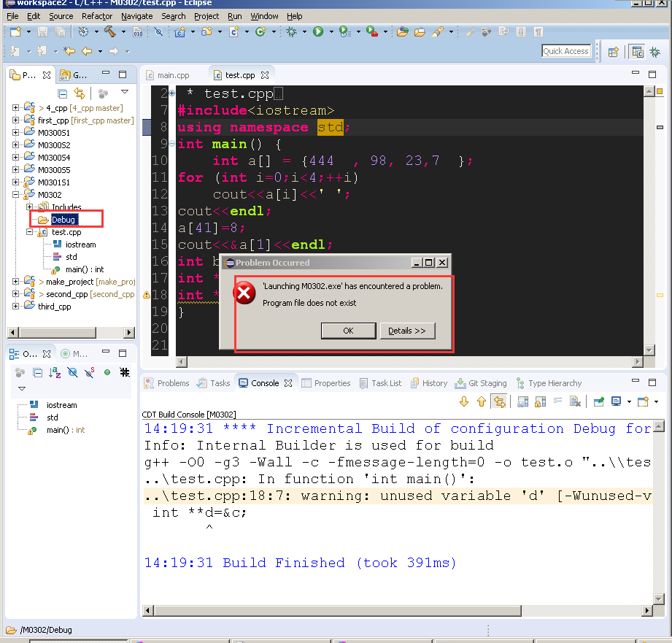Click the hammer Build icon in toolbar

109,31
